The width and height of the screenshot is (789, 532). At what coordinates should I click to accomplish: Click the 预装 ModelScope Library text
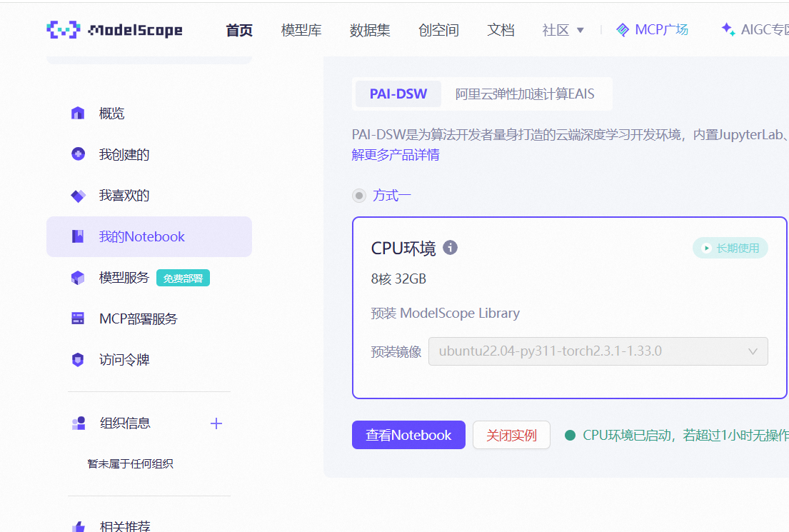[x=446, y=313]
